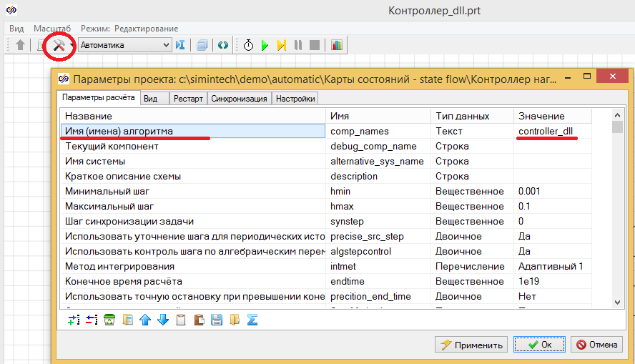
Task: Select the Параметры расчёта tab
Action: point(99,97)
